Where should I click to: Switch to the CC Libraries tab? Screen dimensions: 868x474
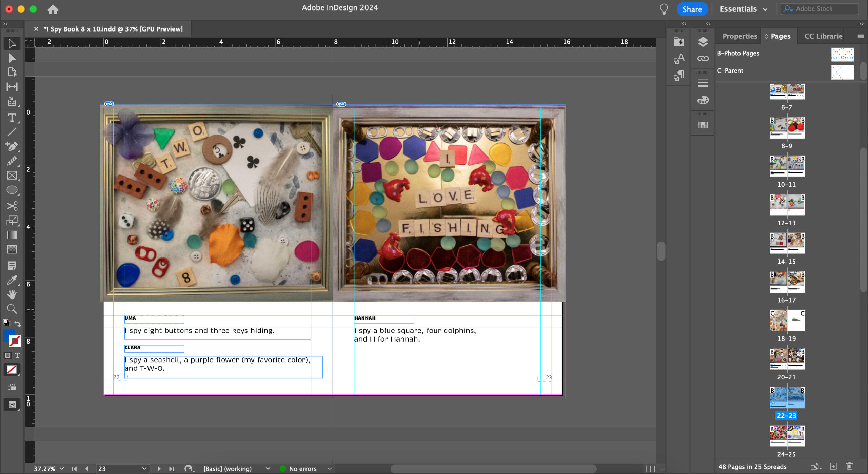pyautogui.click(x=823, y=36)
